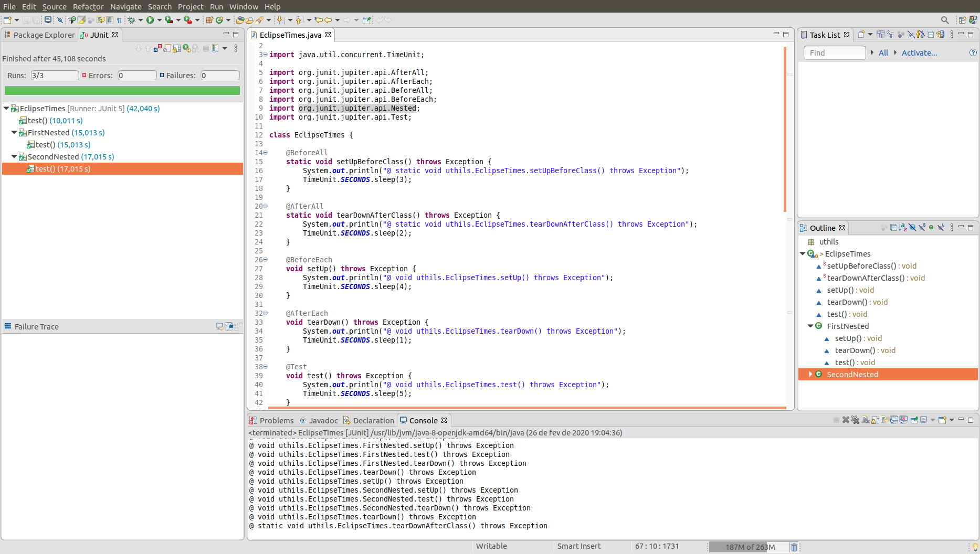This screenshot has width=980, height=554.
Task: Click the New file icon in main toolbar
Action: (x=7, y=20)
